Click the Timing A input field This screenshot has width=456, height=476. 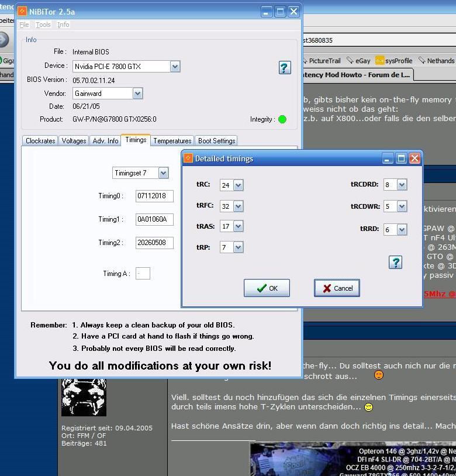(x=143, y=273)
